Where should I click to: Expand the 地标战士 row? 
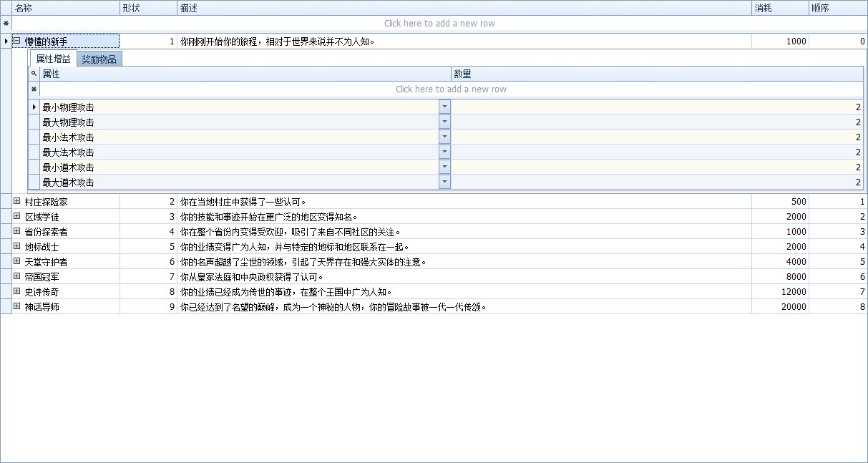click(17, 247)
